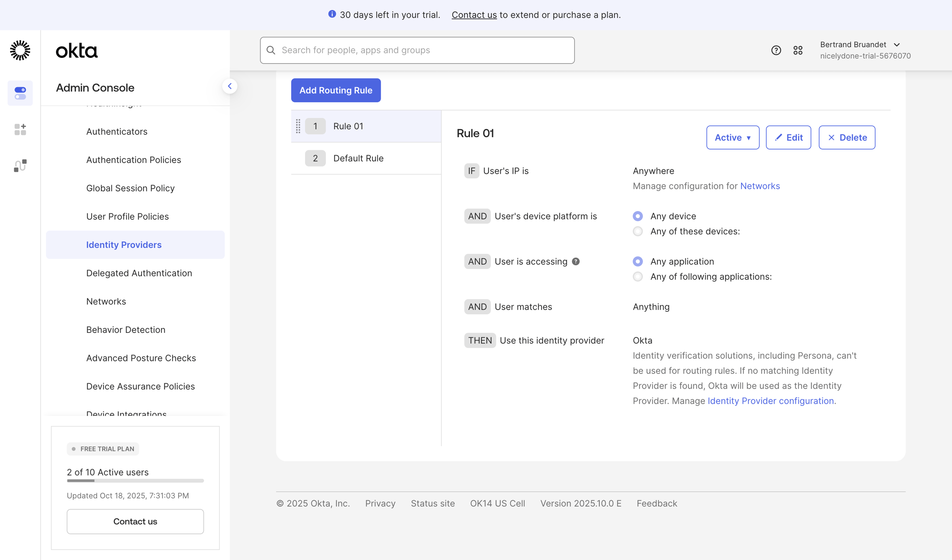The height and width of the screenshot is (560, 952).
Task: Click the trial info icon in banner
Action: click(332, 14)
